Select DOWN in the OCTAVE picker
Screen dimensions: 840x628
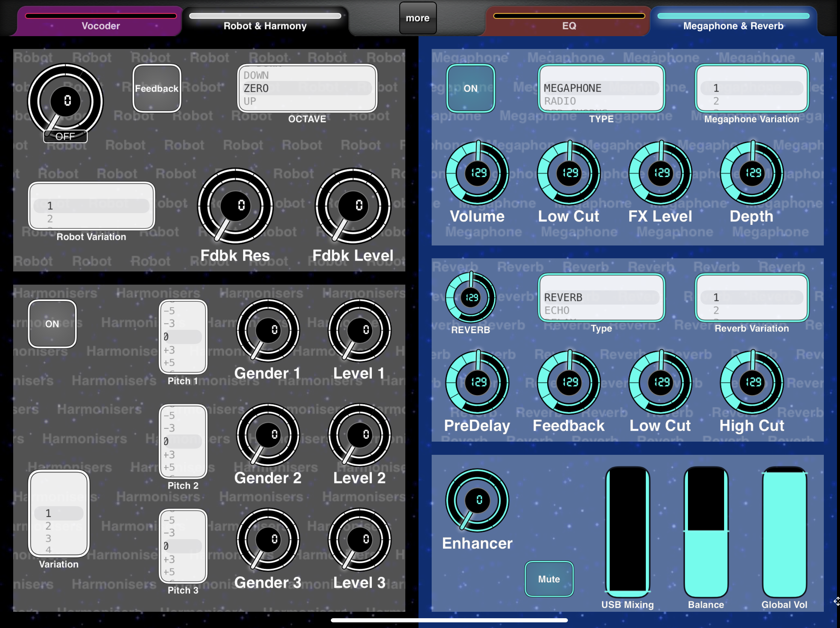pos(256,75)
